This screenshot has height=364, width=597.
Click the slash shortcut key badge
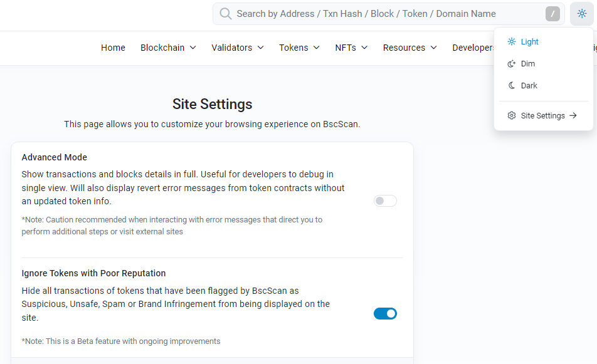tap(552, 14)
